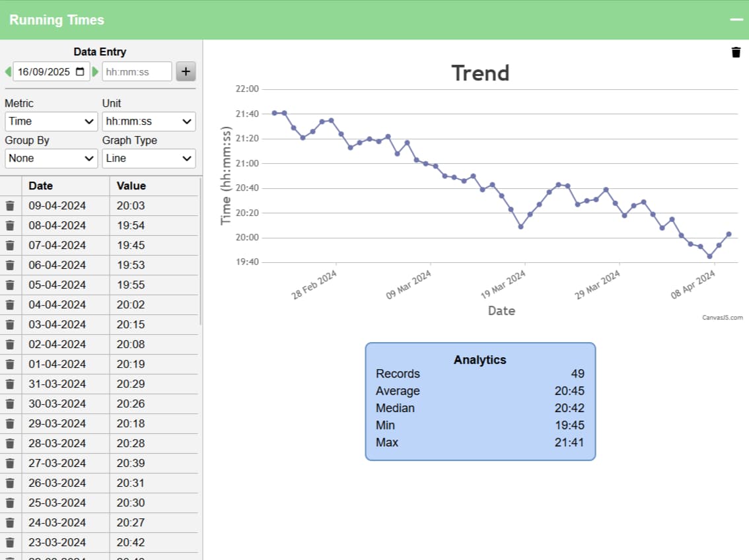
Task: Click the last data point on the chart
Action: [x=729, y=234]
